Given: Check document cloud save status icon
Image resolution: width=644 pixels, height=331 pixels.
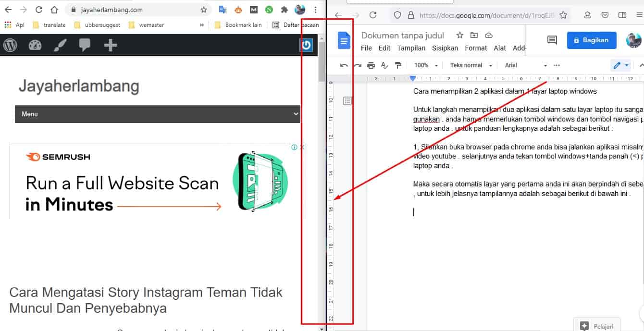Looking at the screenshot, I should [x=489, y=36].
